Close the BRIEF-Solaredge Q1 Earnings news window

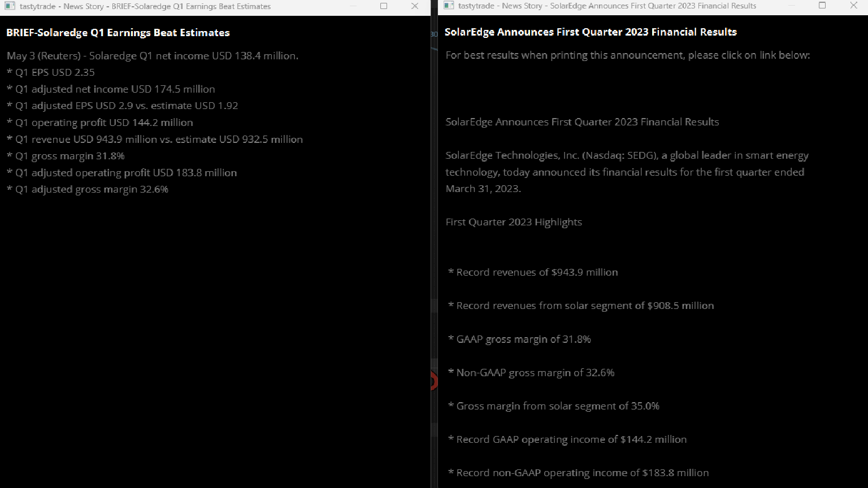415,6
